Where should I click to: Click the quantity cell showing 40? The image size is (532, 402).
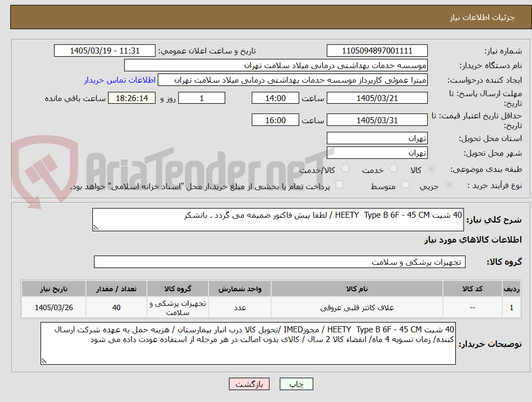coord(116,307)
